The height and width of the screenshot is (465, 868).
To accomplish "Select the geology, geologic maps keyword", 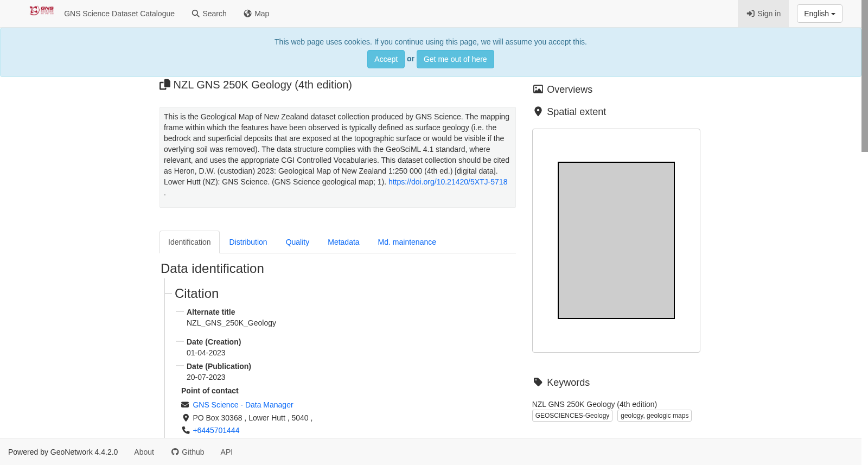I will (x=654, y=416).
